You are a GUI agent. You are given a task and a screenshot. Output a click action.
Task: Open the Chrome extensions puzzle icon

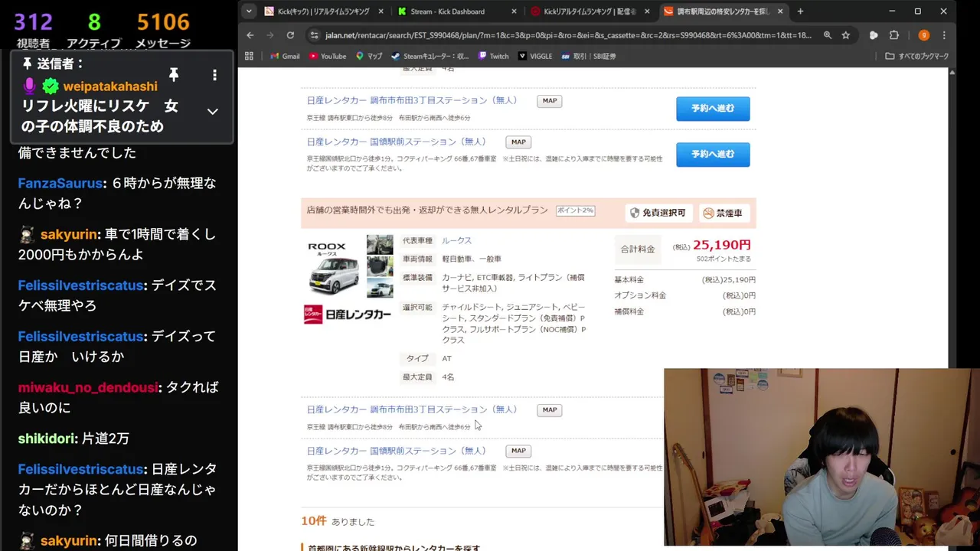893,35
